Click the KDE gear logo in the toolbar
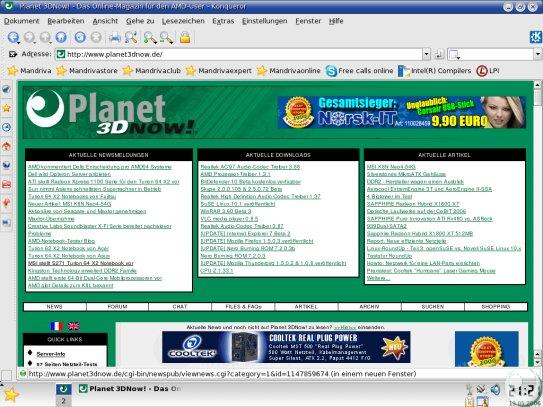Screen dimensions: 543x407 (x=536, y=37)
